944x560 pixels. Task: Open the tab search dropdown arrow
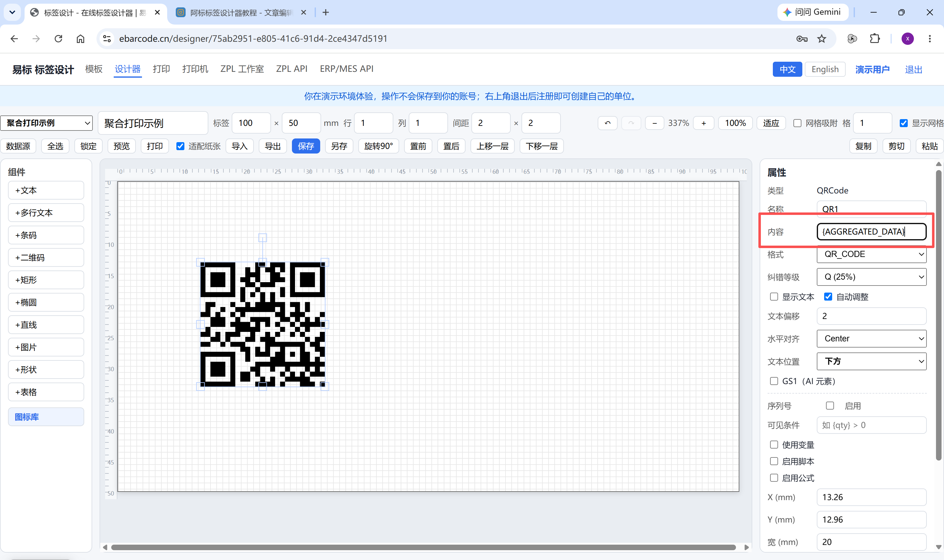click(x=12, y=13)
